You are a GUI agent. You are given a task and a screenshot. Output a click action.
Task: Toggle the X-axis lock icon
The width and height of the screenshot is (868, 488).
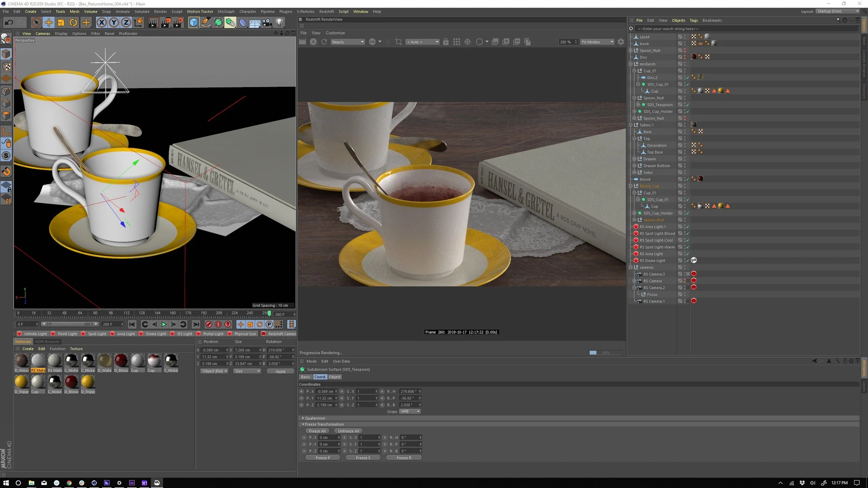pos(101,23)
